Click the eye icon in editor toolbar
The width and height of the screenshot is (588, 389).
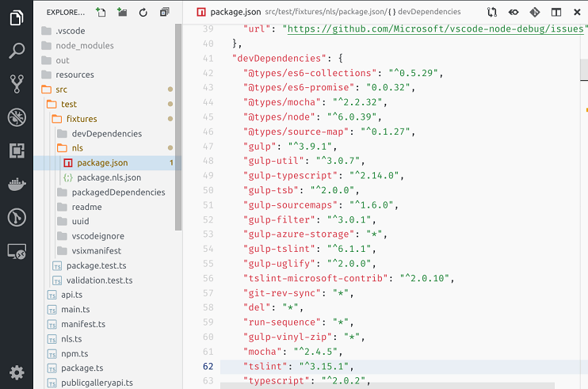click(514, 13)
